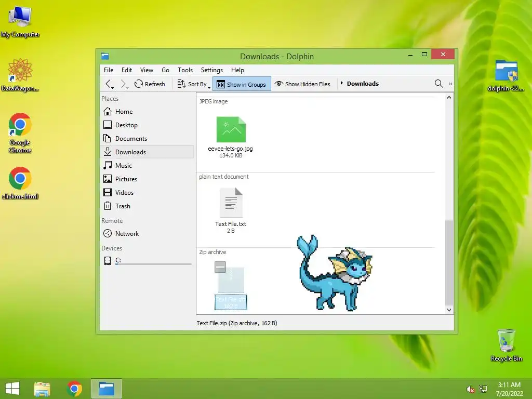Open Network under Remote
Image resolution: width=532 pixels, height=399 pixels.
[147, 233]
